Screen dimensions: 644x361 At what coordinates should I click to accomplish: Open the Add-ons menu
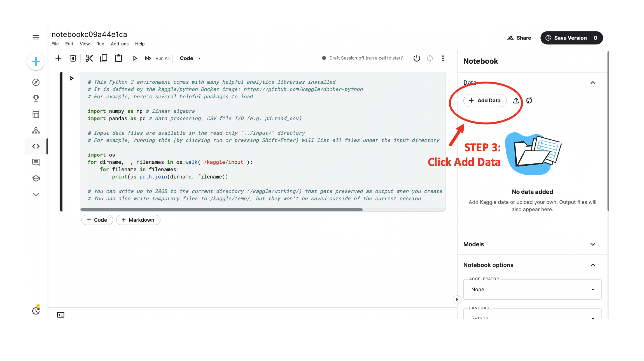pyautogui.click(x=120, y=44)
